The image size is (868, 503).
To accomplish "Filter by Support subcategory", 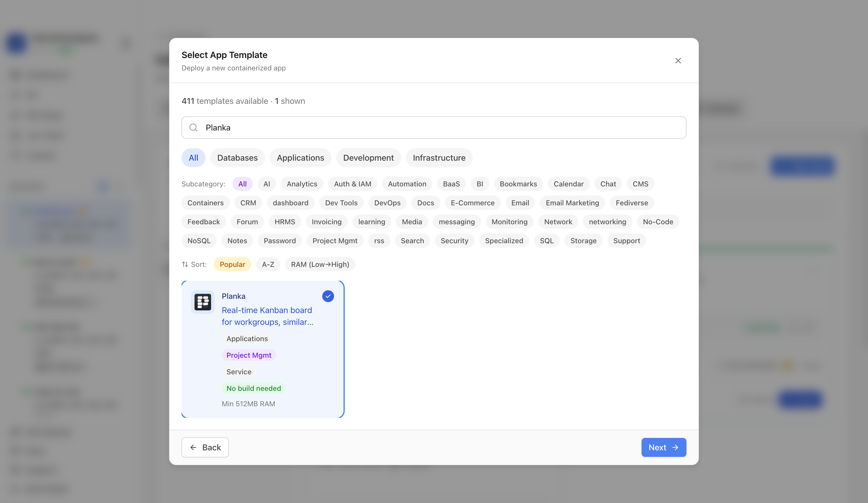I will click(626, 241).
